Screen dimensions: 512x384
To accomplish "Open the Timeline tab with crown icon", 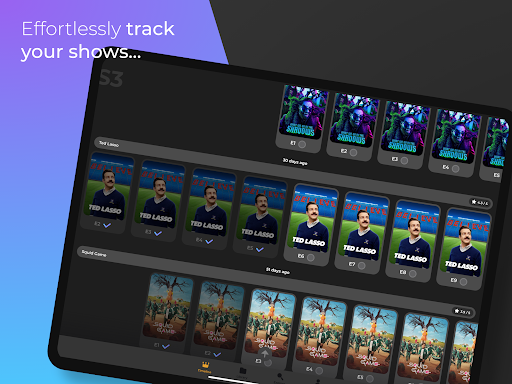I will (205, 367).
